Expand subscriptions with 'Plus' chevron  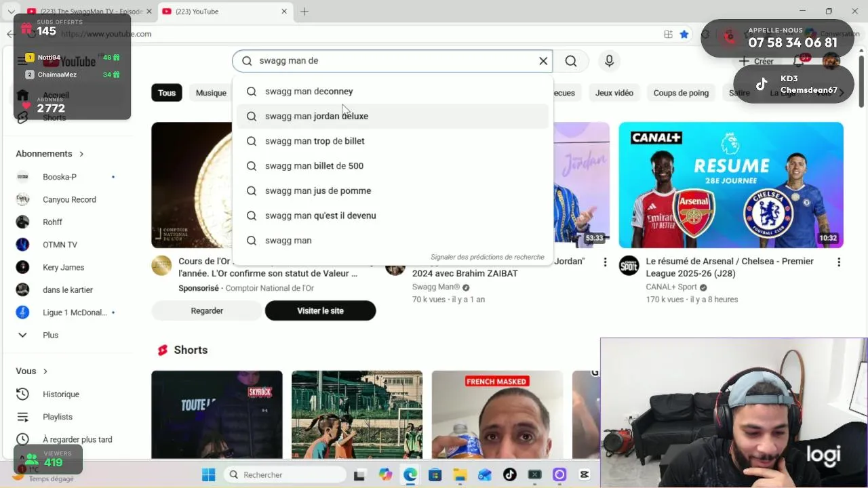click(22, 335)
